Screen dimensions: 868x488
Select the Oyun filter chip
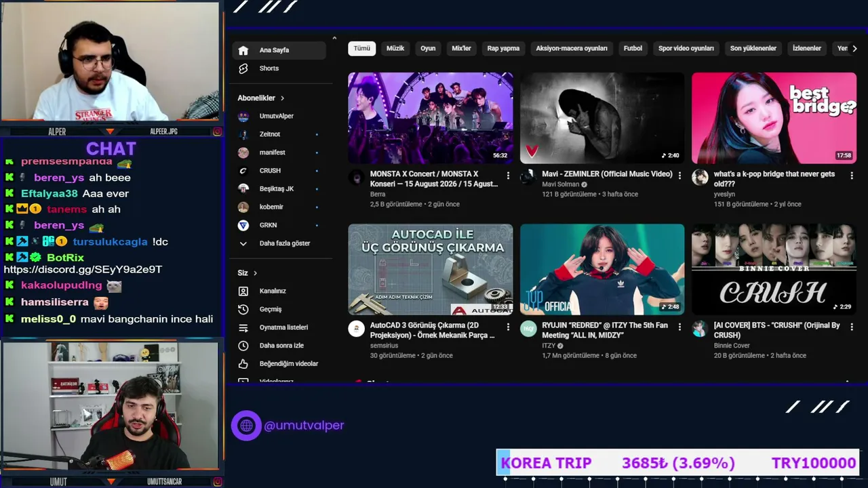point(428,49)
